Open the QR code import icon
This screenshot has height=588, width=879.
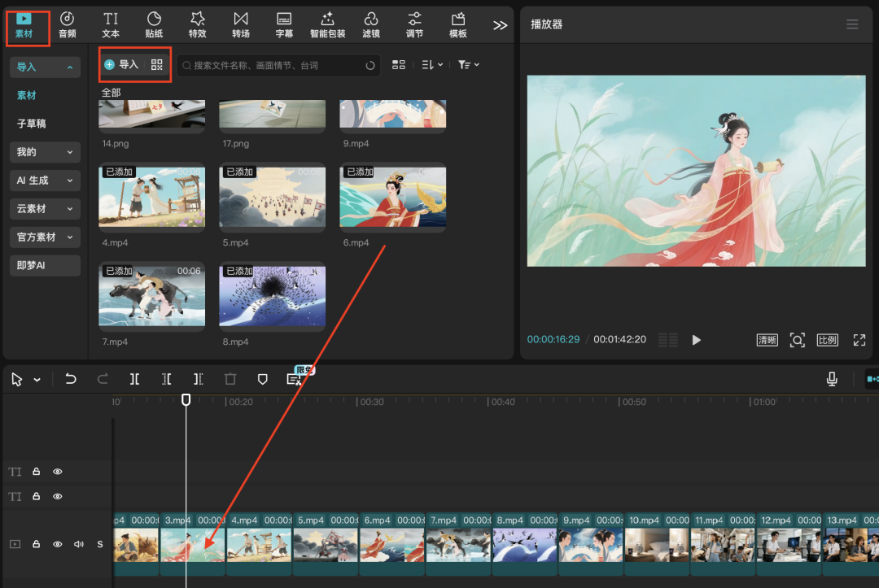157,64
